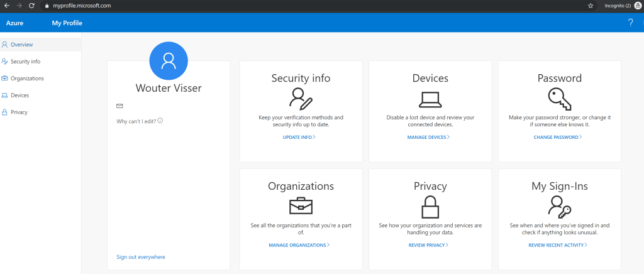Click the UPDATE INFO link
The height and width of the screenshot is (274, 644).
299,137
